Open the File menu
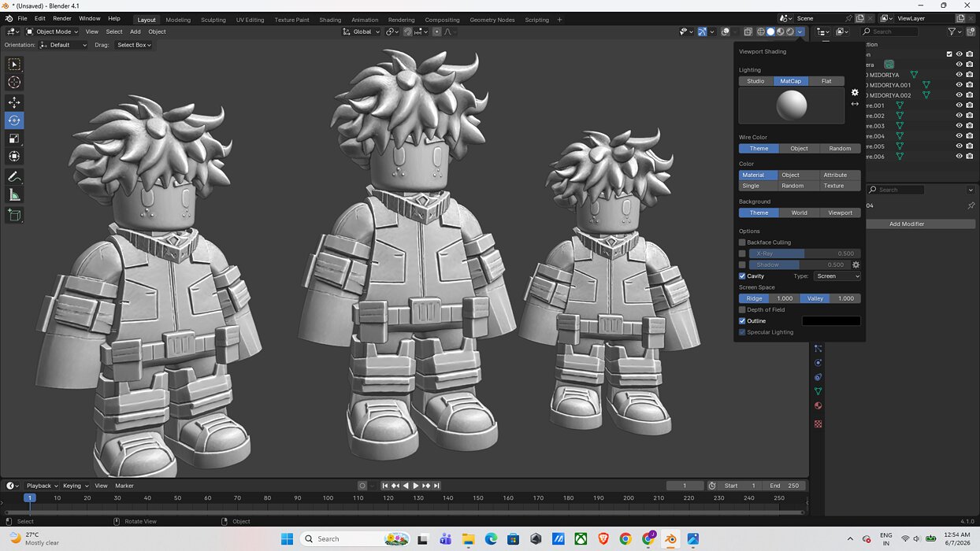980x551 pixels. [22, 18]
